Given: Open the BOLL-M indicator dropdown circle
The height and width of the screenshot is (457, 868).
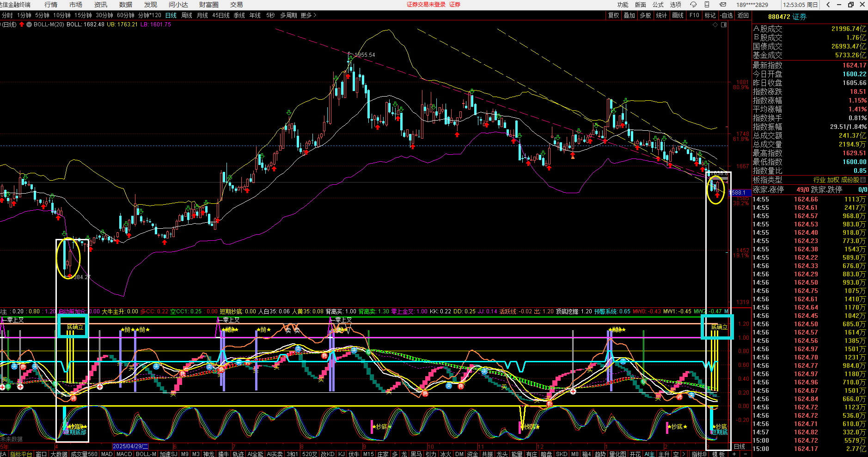Looking at the screenshot, I should (29, 24).
